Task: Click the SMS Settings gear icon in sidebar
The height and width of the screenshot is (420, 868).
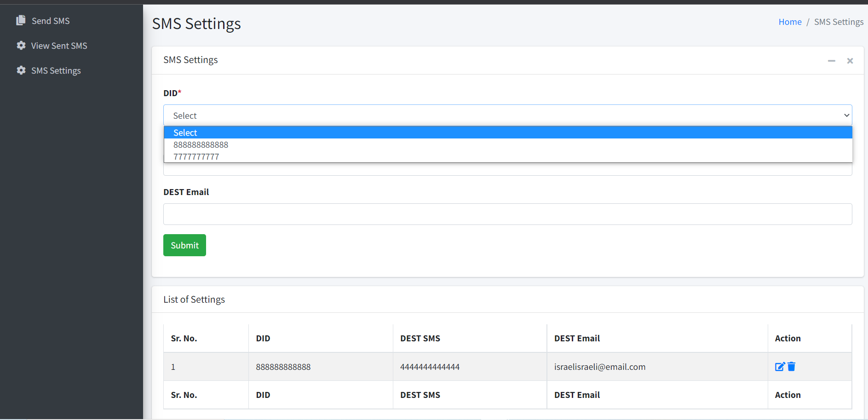Action: click(x=21, y=70)
